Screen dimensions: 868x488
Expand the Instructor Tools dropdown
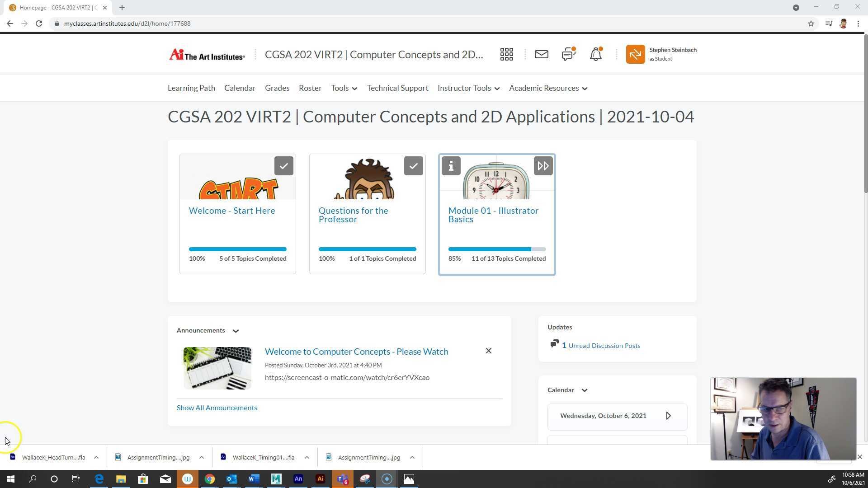click(x=468, y=88)
